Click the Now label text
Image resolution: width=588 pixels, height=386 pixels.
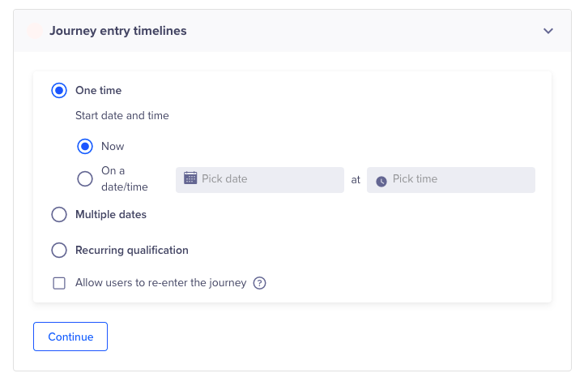click(113, 147)
